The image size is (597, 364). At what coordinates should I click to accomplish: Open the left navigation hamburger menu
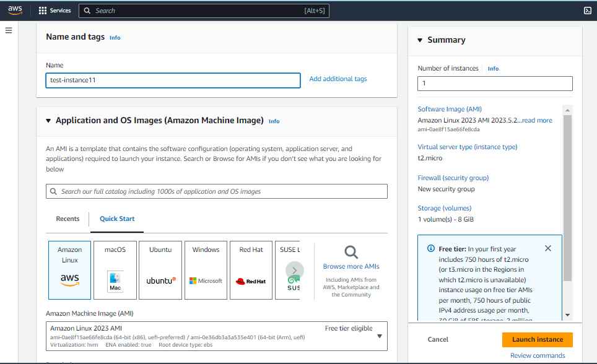(9, 31)
